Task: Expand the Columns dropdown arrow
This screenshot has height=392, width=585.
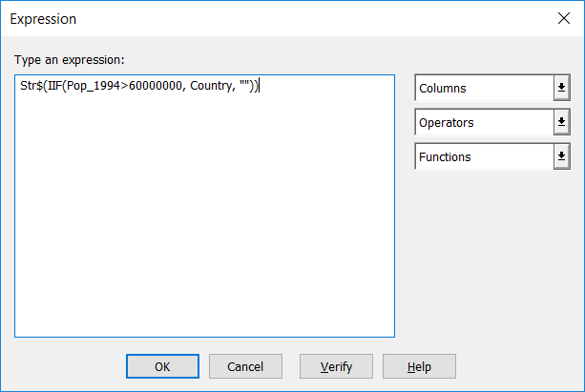Action: point(561,89)
